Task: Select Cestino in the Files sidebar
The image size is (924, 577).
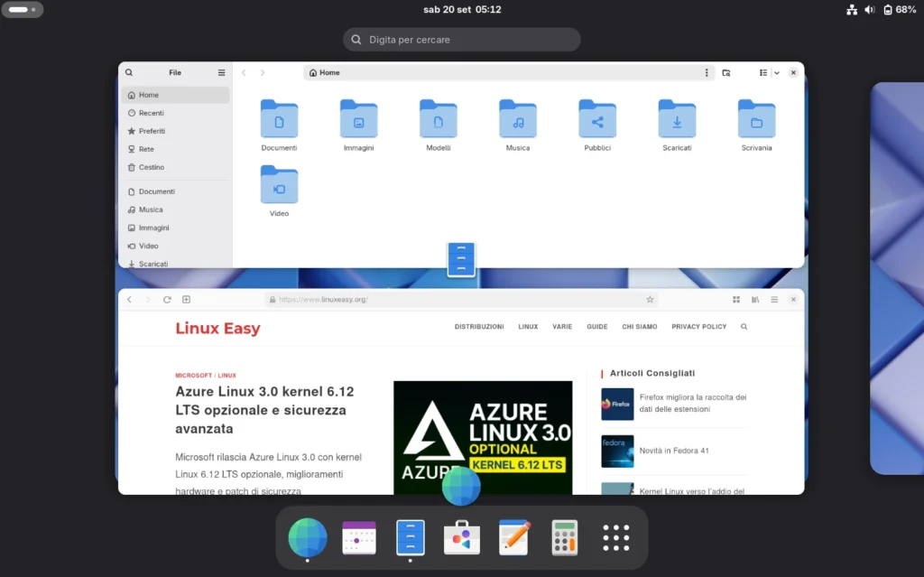Action: [x=151, y=167]
